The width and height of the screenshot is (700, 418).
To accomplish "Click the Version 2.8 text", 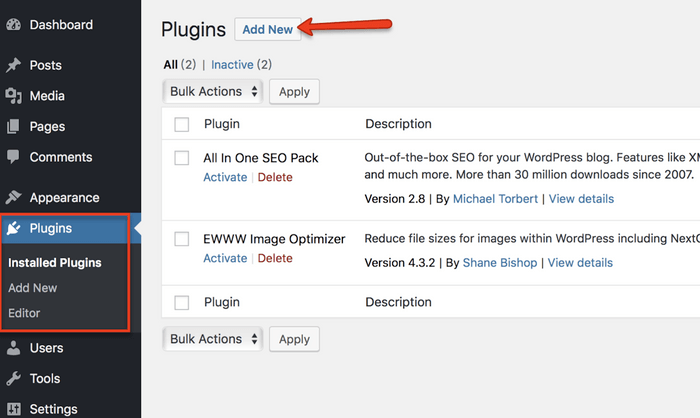I will coord(395,199).
